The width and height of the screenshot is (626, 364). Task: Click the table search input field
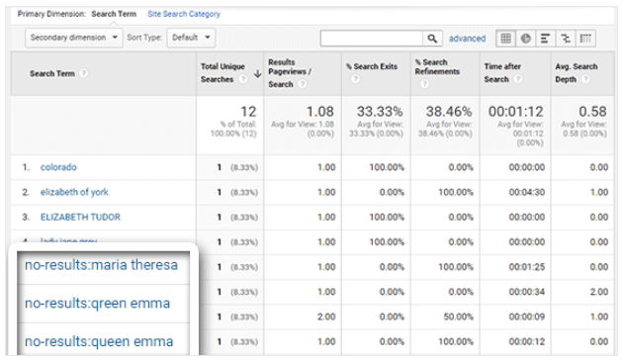point(372,39)
